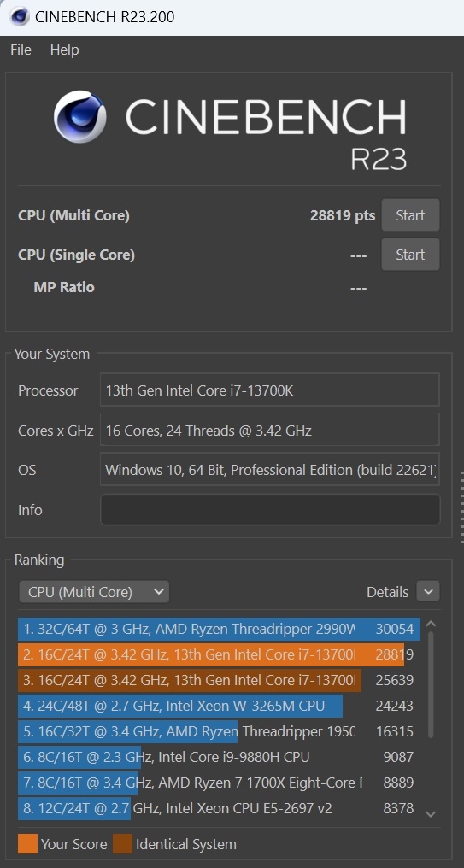Click the orange Your Score legend swatch
Viewport: 464px width, 868px height.
tap(27, 843)
